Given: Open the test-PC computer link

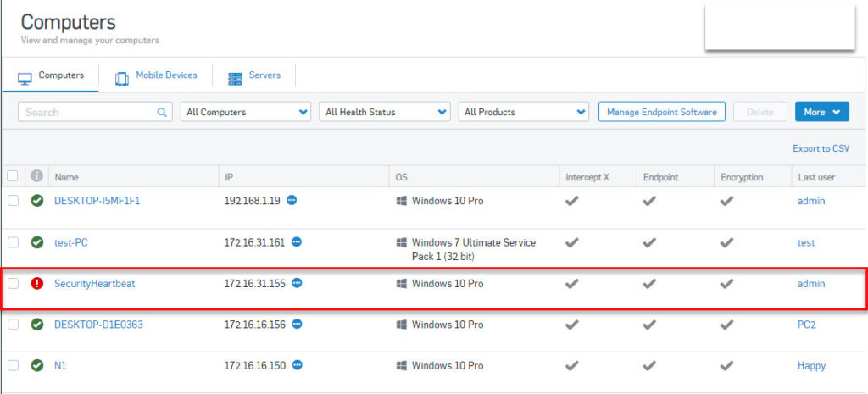Looking at the screenshot, I should (71, 242).
